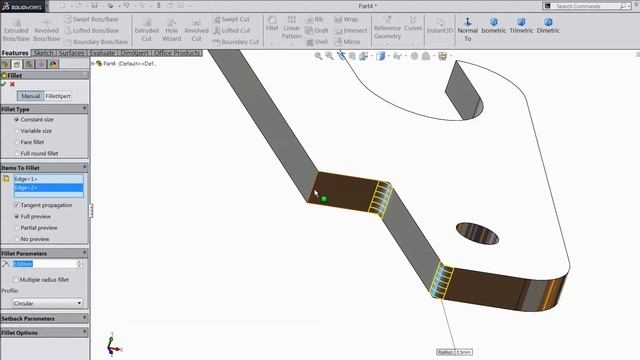Open the Evaluate tab
640x360 pixels.
[102, 53]
